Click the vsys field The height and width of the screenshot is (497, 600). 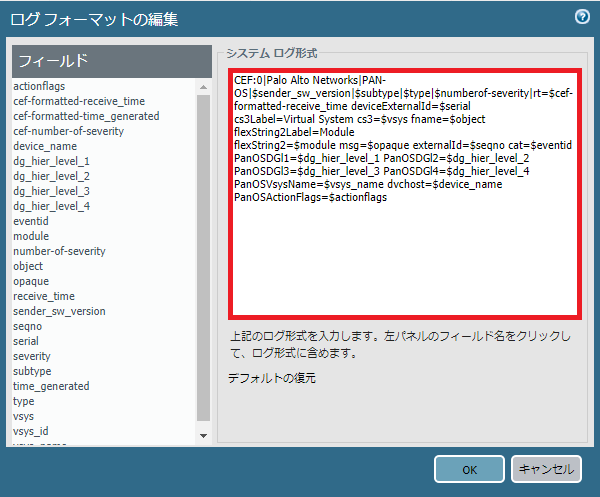[x=23, y=416]
